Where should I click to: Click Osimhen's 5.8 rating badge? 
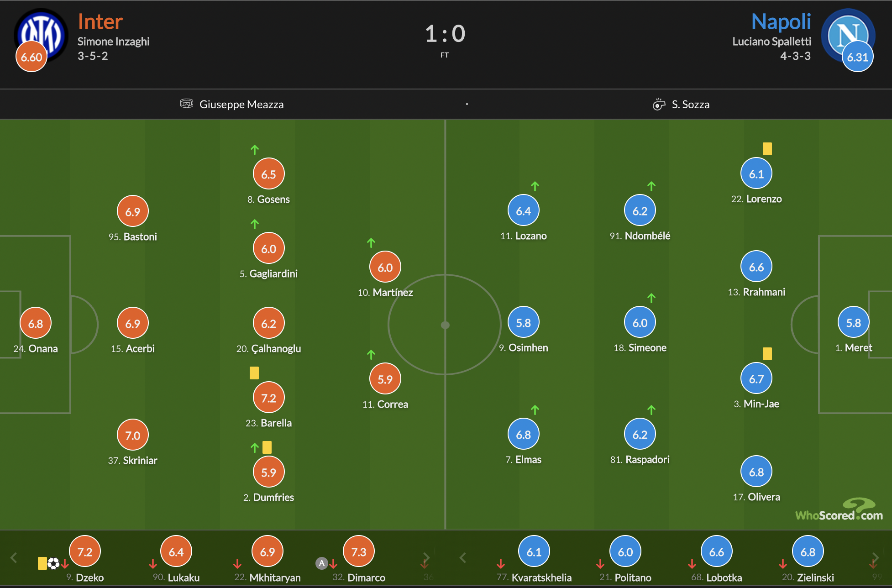pos(523,322)
